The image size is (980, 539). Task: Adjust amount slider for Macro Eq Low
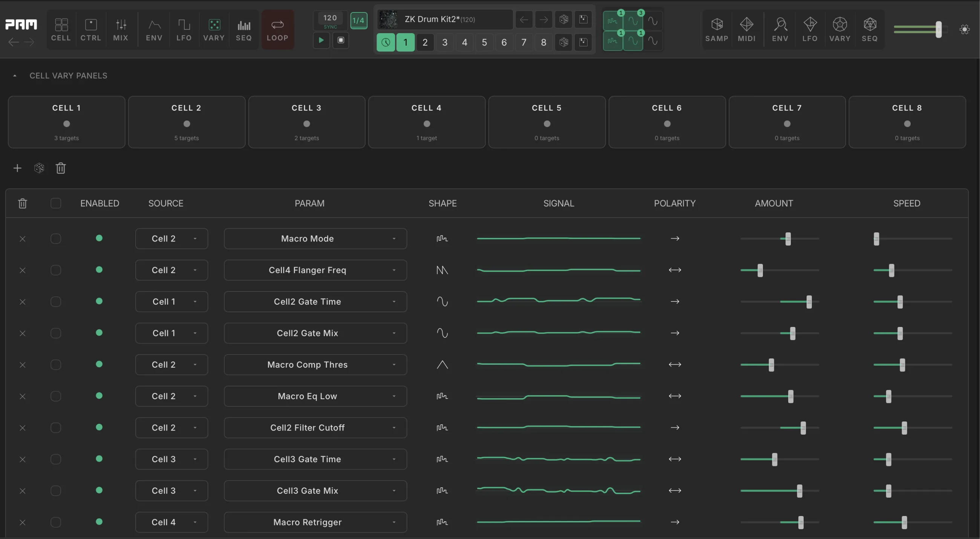[x=779, y=397]
